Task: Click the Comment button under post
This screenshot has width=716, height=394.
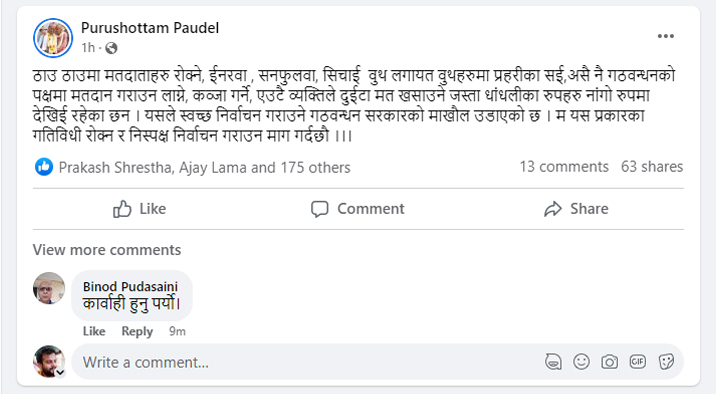Action: (358, 209)
